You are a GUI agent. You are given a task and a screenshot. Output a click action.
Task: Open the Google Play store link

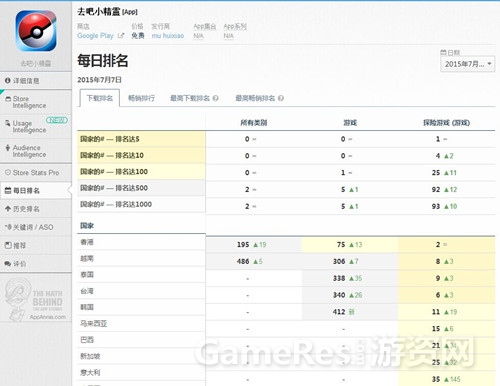pyautogui.click(x=95, y=36)
